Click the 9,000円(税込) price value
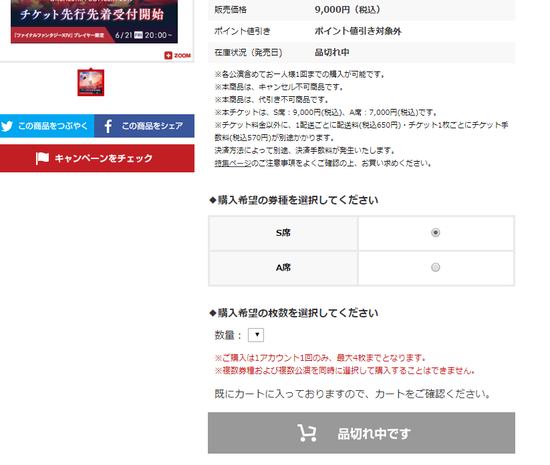 [x=347, y=9]
